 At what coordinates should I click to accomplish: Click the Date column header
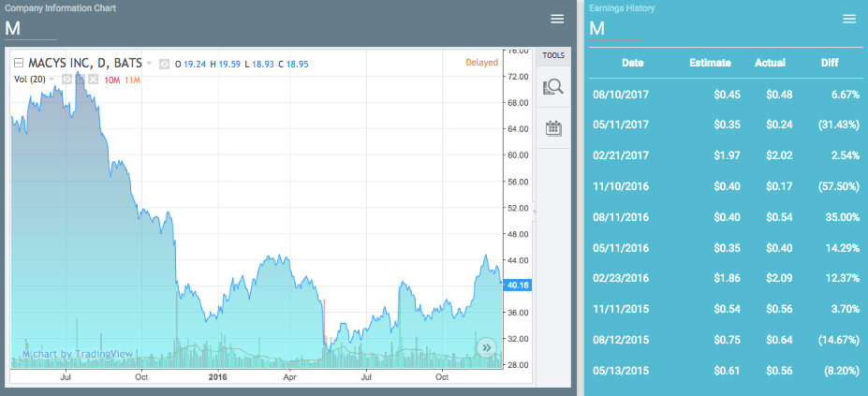pyautogui.click(x=633, y=63)
